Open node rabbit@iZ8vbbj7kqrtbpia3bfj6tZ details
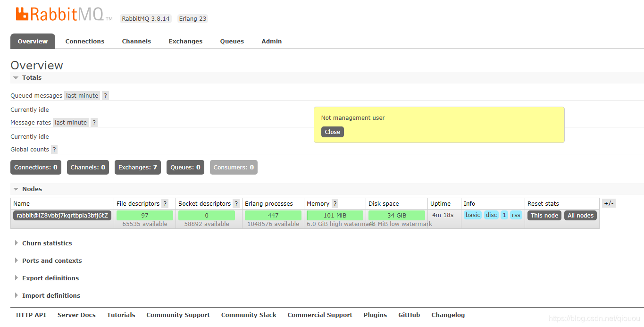 [62, 215]
